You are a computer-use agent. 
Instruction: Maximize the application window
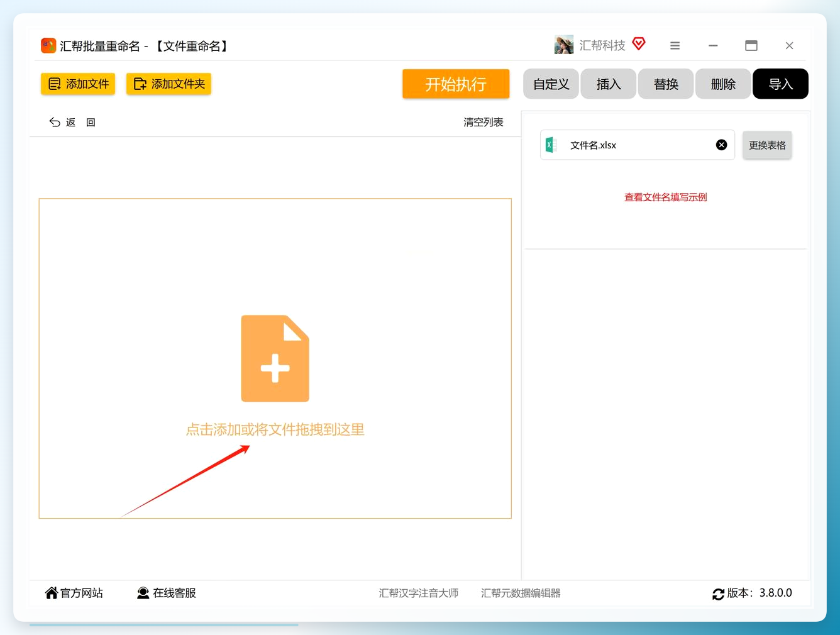(751, 45)
